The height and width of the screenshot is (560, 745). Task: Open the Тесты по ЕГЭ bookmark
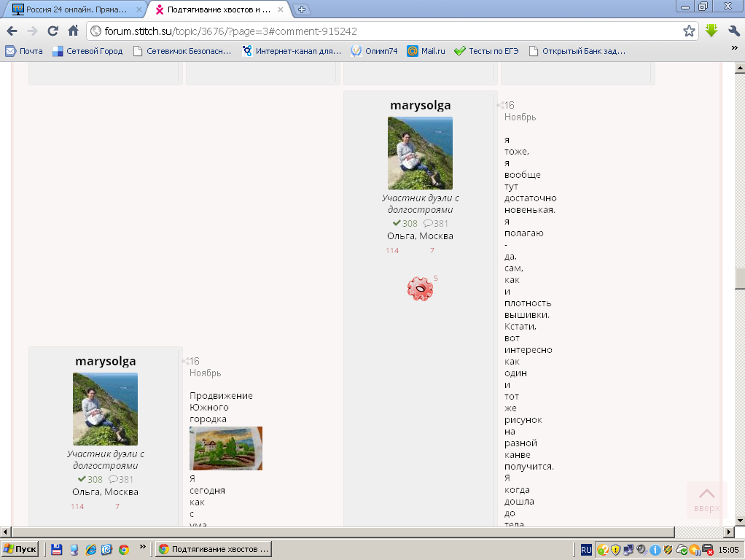(485, 51)
